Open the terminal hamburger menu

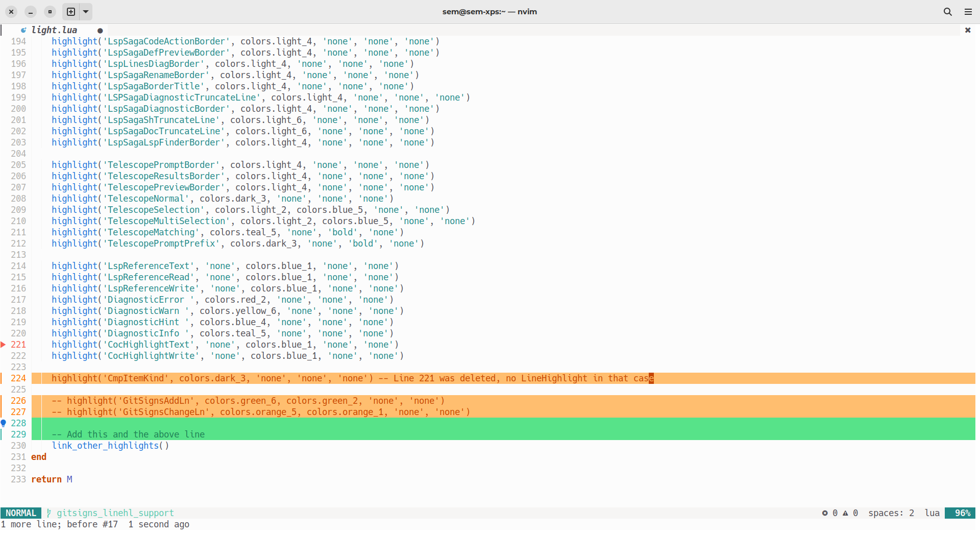pyautogui.click(x=968, y=11)
